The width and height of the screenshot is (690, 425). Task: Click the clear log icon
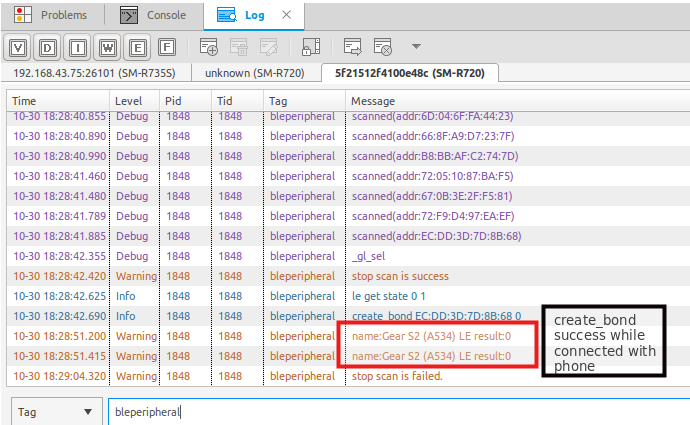pyautogui.click(x=383, y=47)
